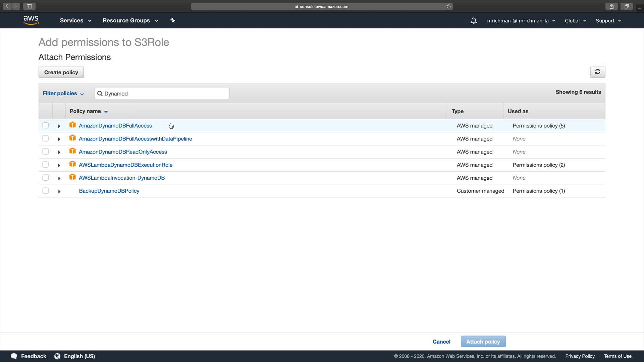The height and width of the screenshot is (362, 644).
Task: Expand AWSLambdaInvocation-DynamoDB policy details arrow
Action: coord(59,178)
